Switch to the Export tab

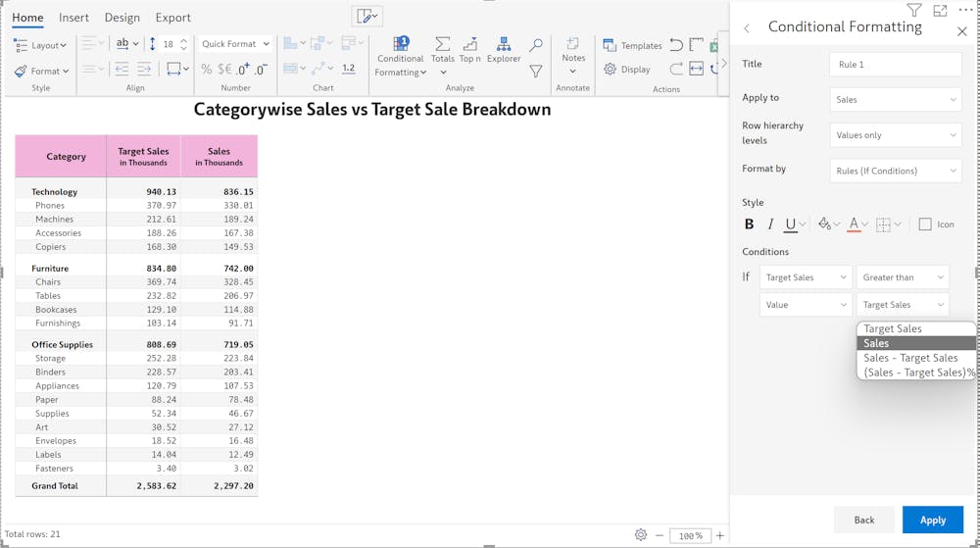tap(173, 18)
